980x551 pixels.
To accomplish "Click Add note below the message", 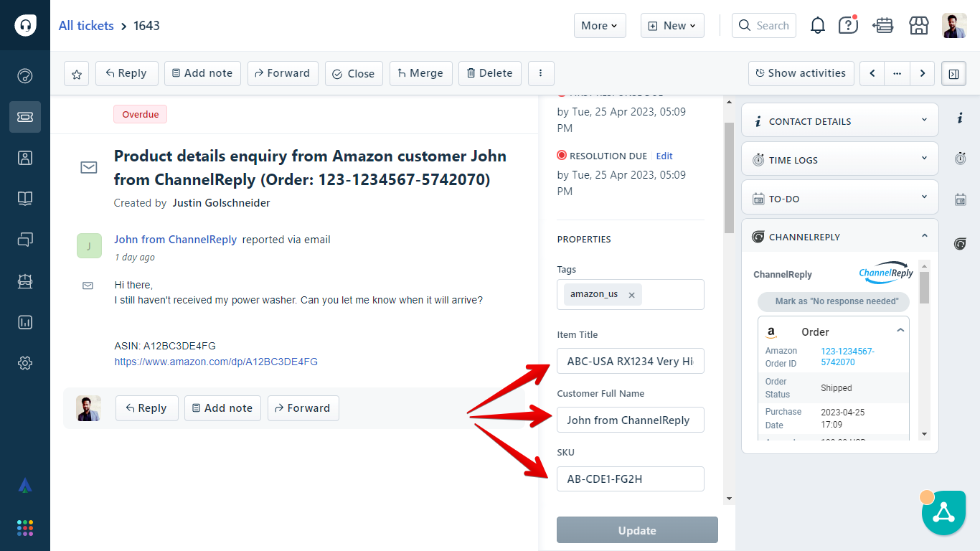I will coord(222,408).
